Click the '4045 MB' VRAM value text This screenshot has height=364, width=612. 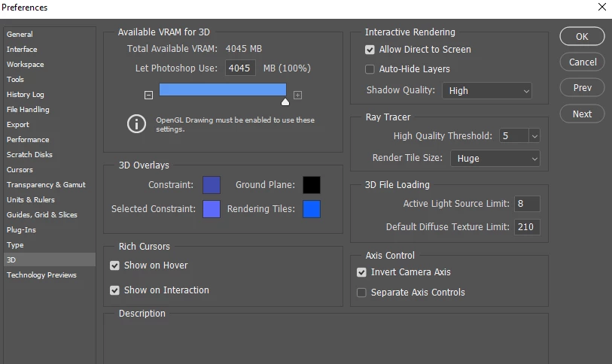coord(244,49)
